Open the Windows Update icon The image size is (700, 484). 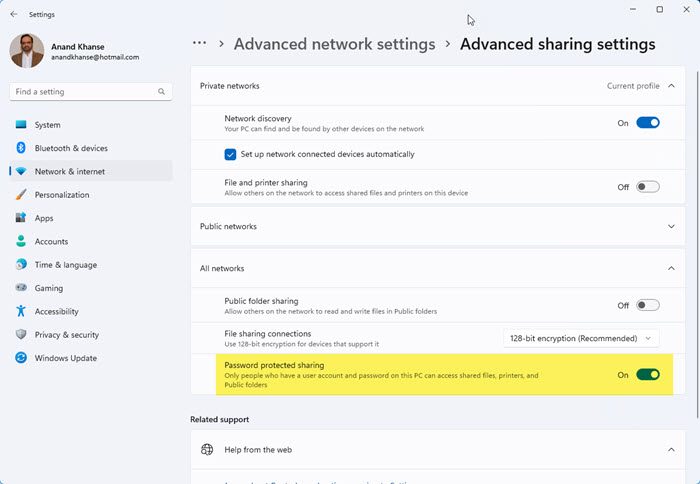click(21, 358)
